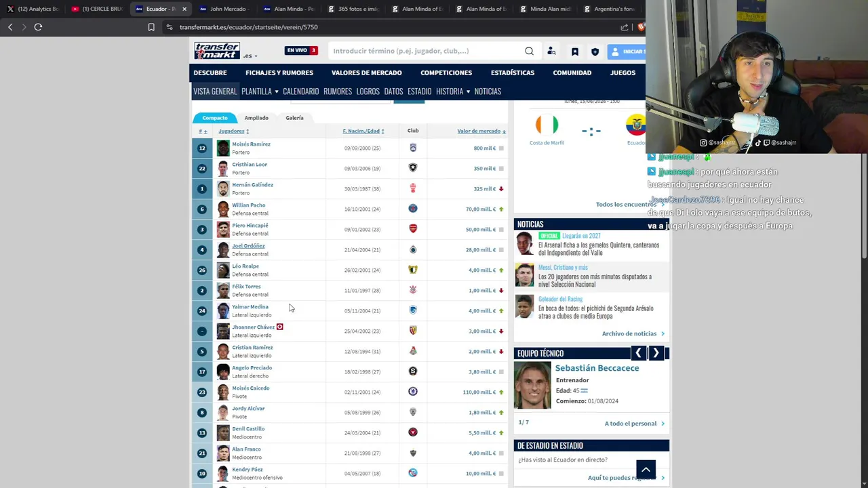Switch to the Galería view tab

pyautogui.click(x=294, y=118)
